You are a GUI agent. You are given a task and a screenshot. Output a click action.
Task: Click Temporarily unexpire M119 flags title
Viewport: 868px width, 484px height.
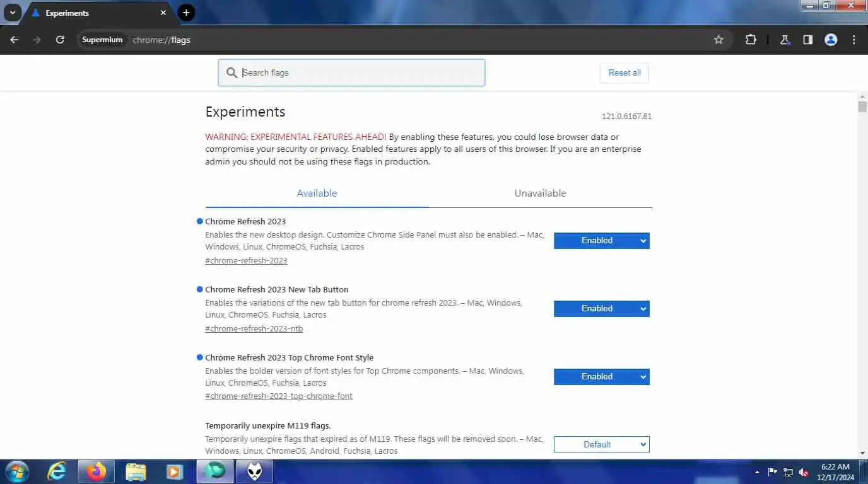[x=268, y=426]
